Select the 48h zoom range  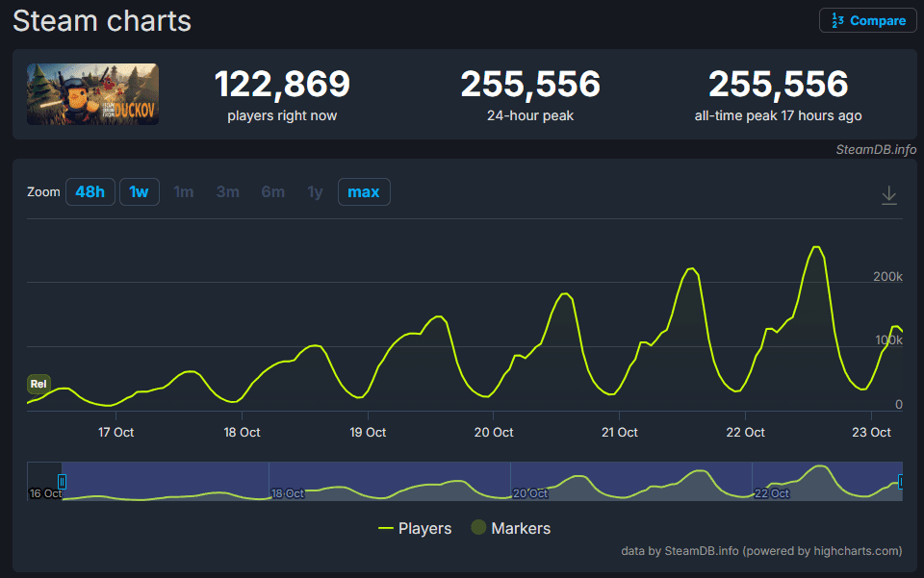(90, 192)
